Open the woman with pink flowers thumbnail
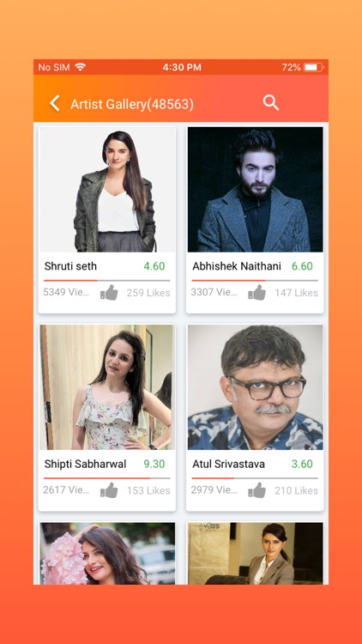The width and height of the screenshot is (362, 644). [x=107, y=553]
